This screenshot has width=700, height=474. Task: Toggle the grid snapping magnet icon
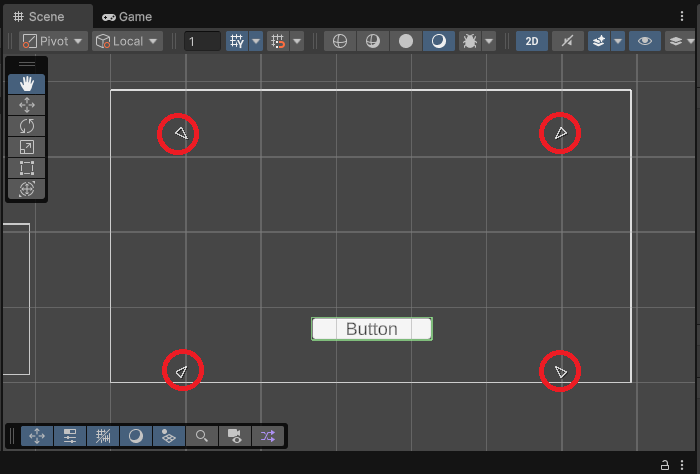(x=278, y=42)
